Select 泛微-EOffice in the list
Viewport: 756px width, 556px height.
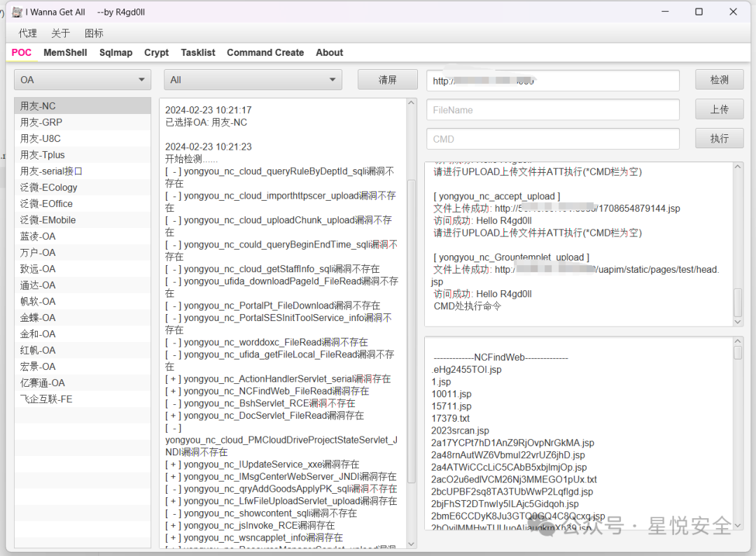click(x=83, y=204)
